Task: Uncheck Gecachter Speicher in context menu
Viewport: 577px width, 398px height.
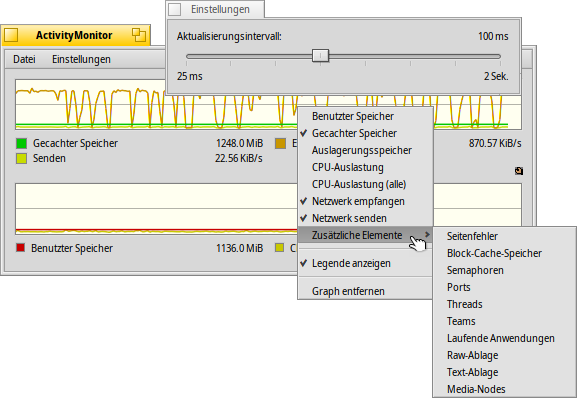Action: coord(365,133)
